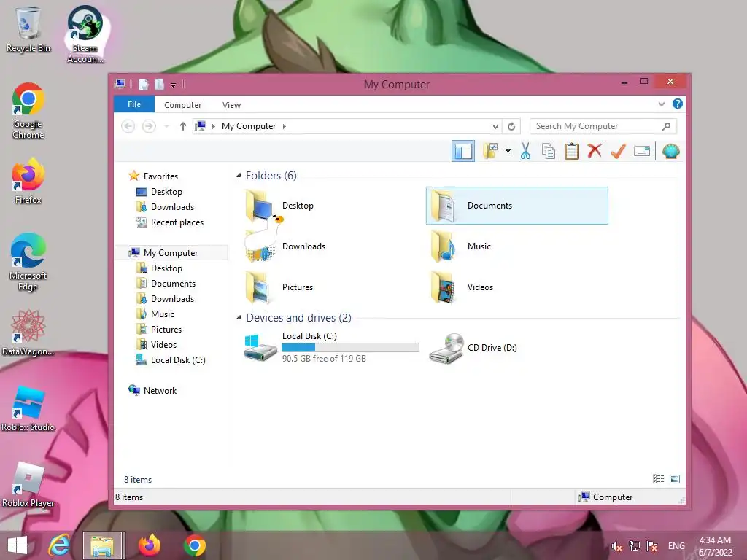Expand the ribbon with the chevron
The height and width of the screenshot is (560, 747).
click(x=661, y=104)
